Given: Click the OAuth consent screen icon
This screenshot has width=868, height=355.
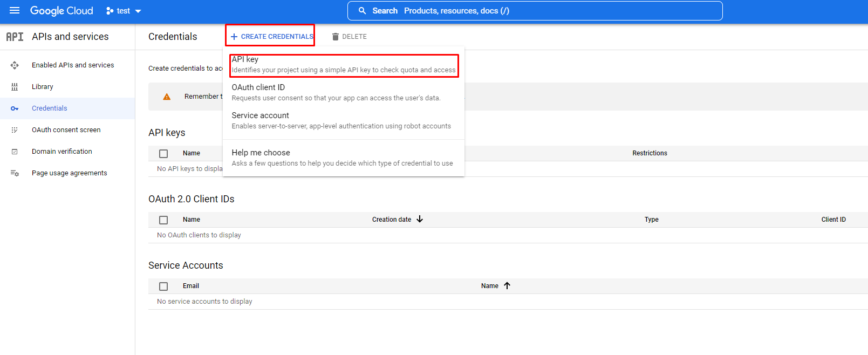Looking at the screenshot, I should point(15,130).
